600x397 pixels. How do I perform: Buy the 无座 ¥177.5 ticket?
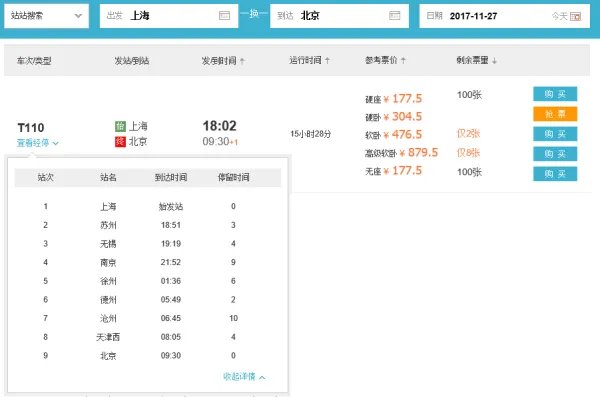[555, 174]
